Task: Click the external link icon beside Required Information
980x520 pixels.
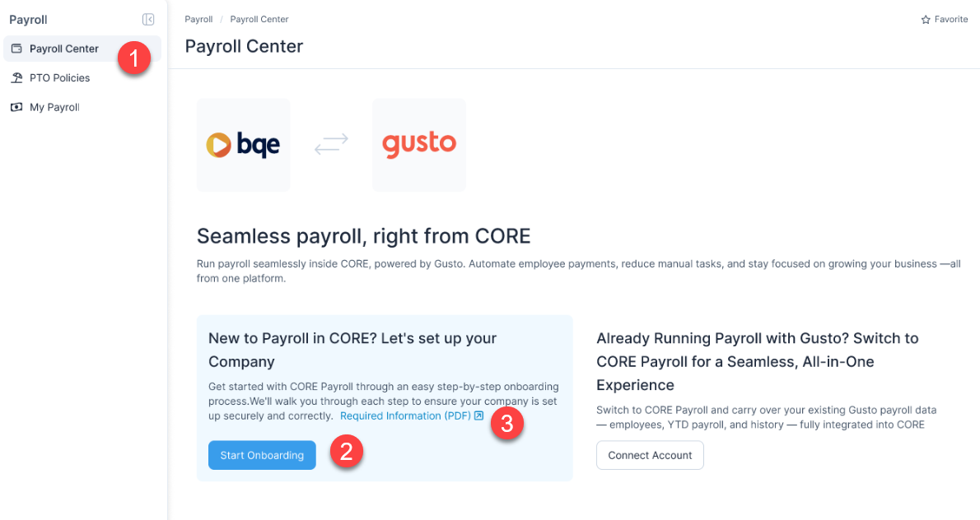Action: pyautogui.click(x=479, y=416)
